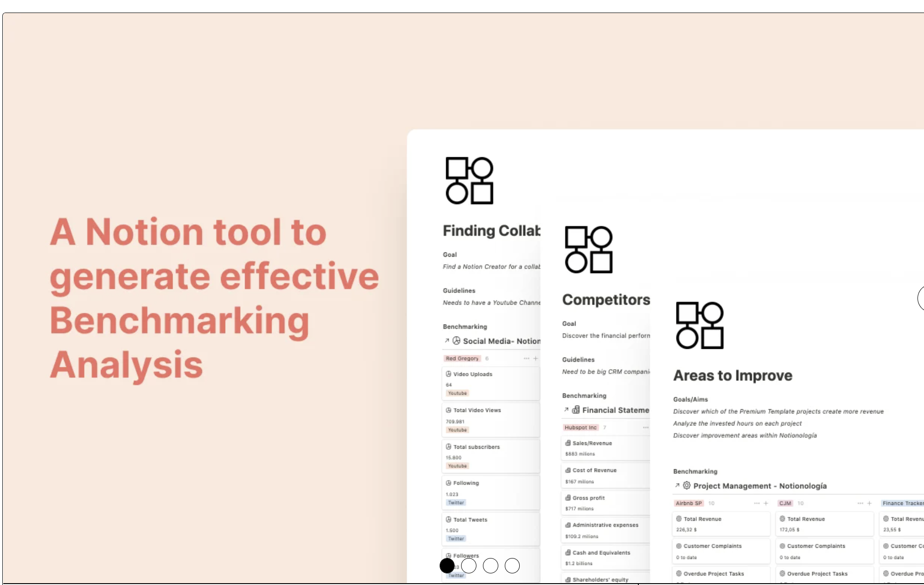Add a card with plus in Red Gregory column

pos(536,359)
